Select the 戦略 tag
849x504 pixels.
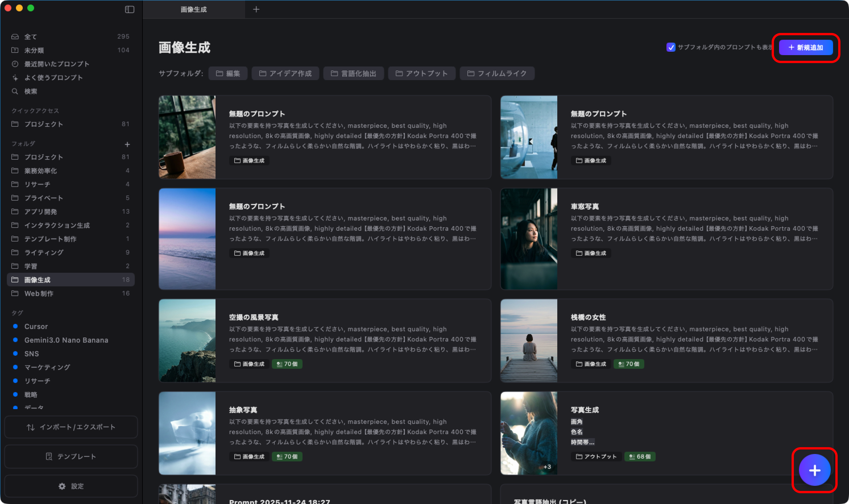71,395
